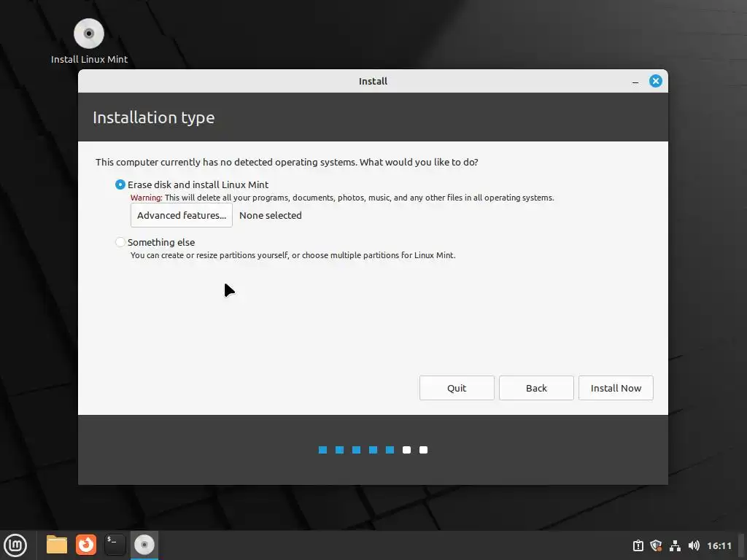
Task: Minimize the Install window
Action: pyautogui.click(x=635, y=82)
